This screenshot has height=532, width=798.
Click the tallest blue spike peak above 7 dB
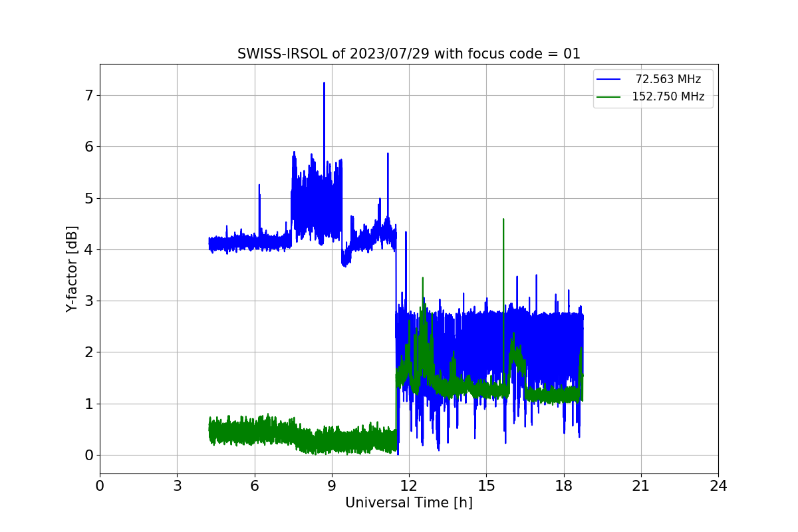(x=324, y=84)
